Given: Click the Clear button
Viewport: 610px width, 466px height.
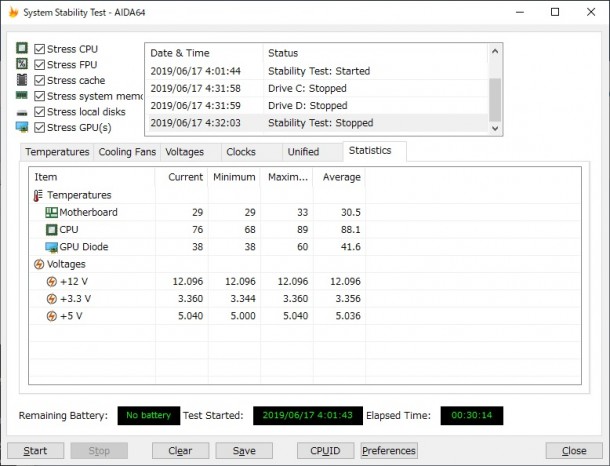Looking at the screenshot, I should (x=180, y=451).
